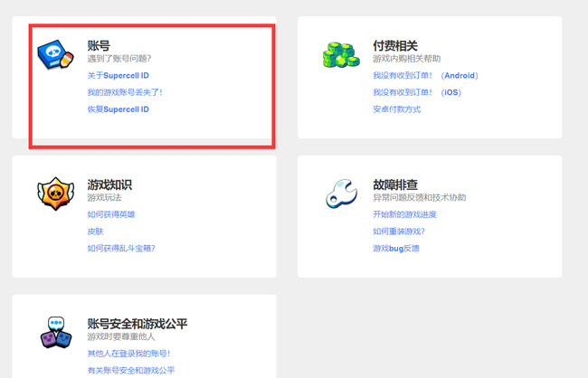Open the 故障排查 category heading
588x378 pixels.
(x=394, y=184)
